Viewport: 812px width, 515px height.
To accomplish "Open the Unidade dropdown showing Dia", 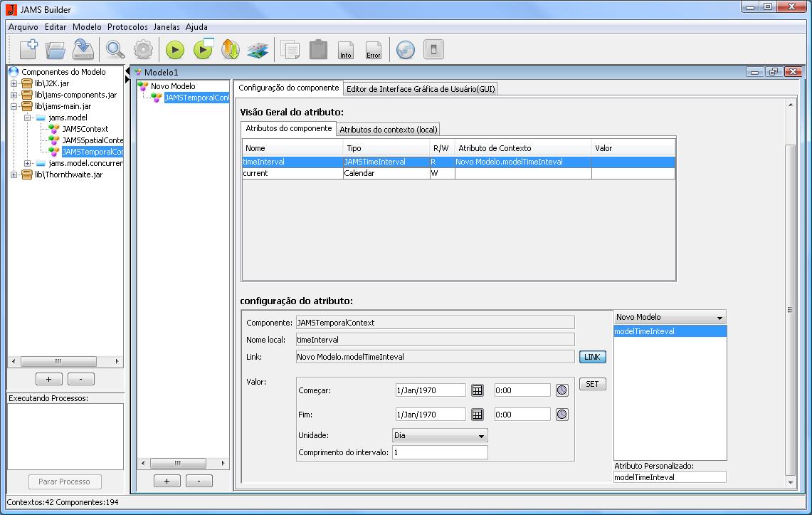I will click(440, 435).
